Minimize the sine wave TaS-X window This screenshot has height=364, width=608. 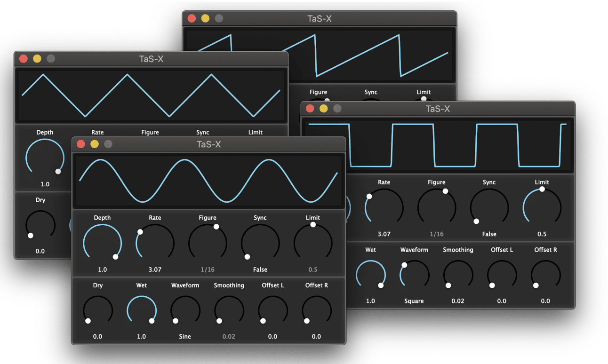[x=95, y=144]
